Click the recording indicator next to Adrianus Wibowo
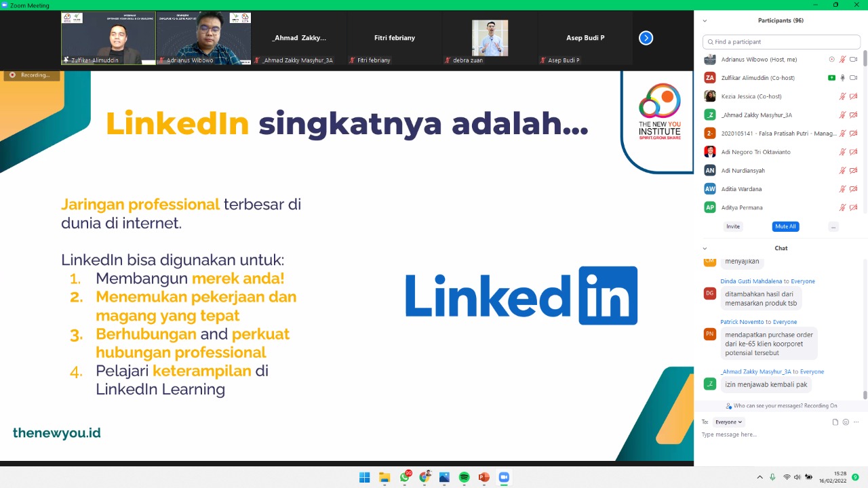Image resolution: width=868 pixels, height=488 pixels. pyautogui.click(x=831, y=60)
